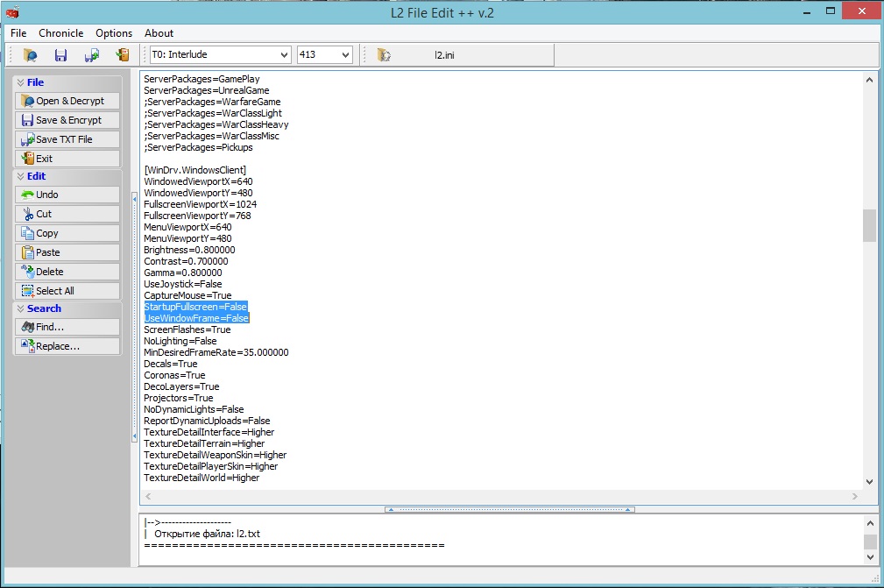The image size is (884, 588).
Task: Click the StartupFullscreen=False line in editor
Action: point(195,307)
